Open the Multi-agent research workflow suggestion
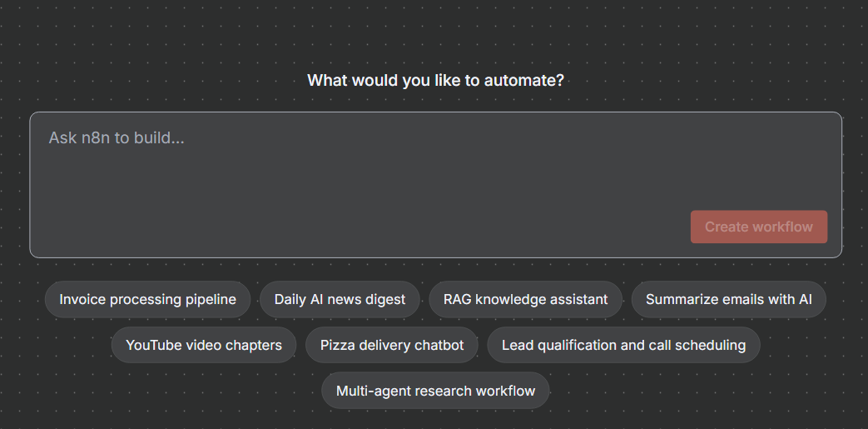Viewport: 868px width, 429px height. [435, 391]
